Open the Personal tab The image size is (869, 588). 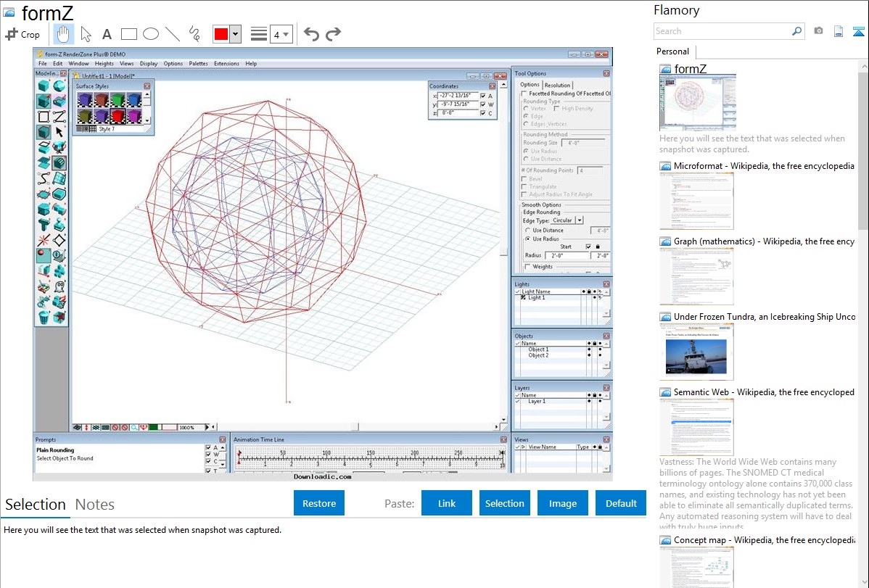pos(673,51)
